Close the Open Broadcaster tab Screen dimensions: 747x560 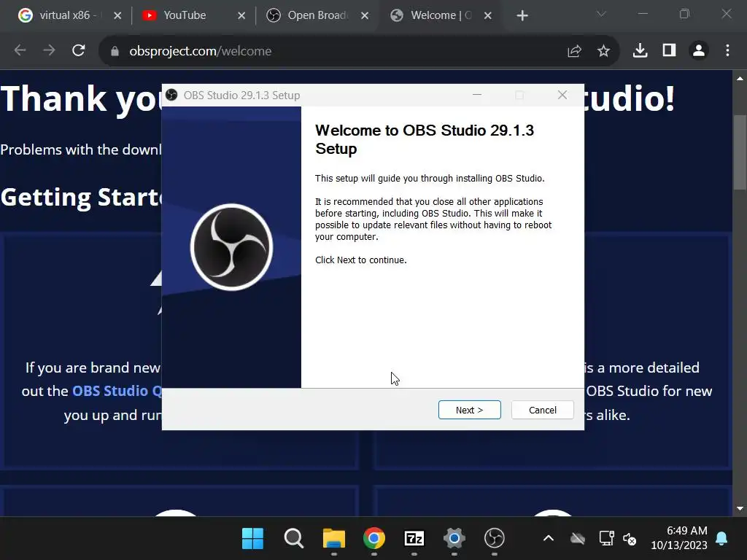[365, 16]
